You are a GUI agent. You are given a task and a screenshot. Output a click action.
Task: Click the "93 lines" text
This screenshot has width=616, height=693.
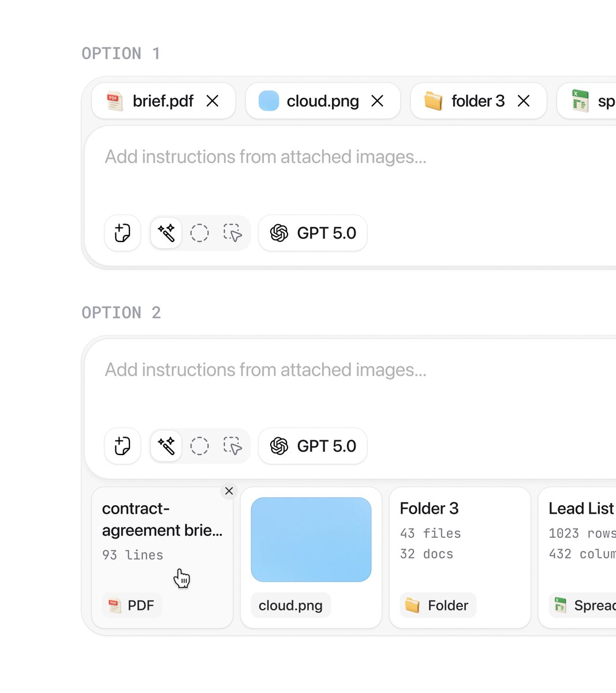tap(133, 556)
